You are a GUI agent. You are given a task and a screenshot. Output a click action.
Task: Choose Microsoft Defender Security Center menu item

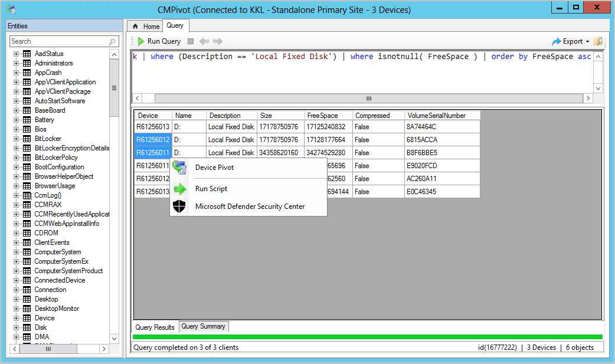pos(248,206)
